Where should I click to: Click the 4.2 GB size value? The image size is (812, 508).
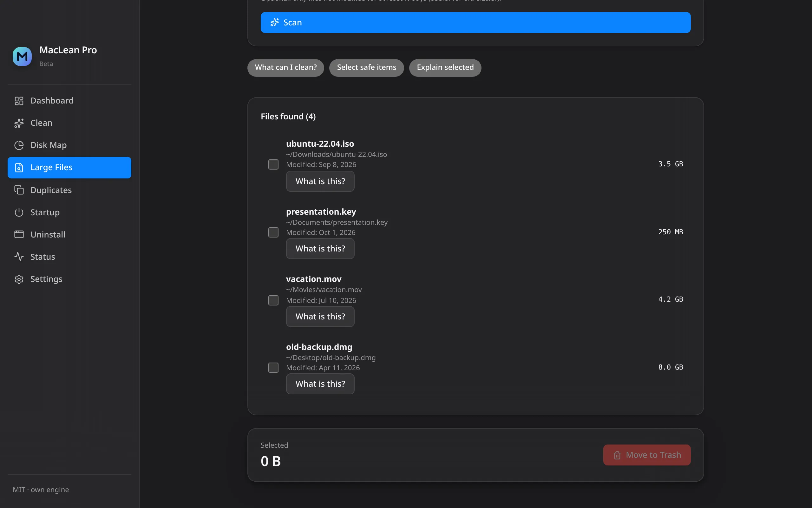click(671, 299)
